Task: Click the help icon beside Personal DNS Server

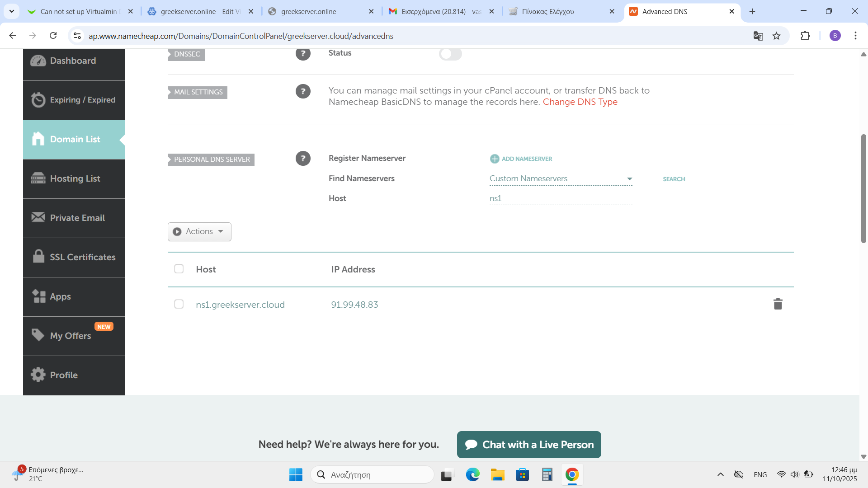Action: click(x=303, y=159)
